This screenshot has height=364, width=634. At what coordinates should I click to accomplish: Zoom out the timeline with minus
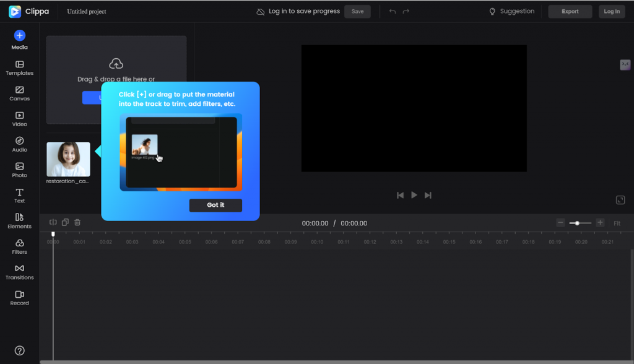coord(560,223)
